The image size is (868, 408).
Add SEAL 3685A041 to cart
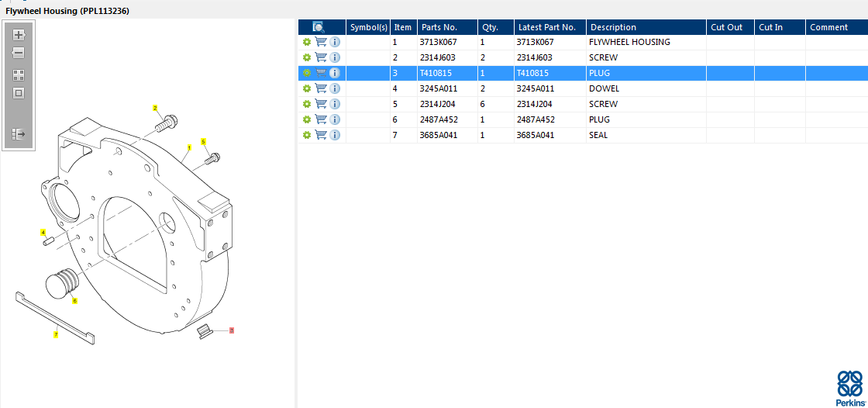pos(321,135)
